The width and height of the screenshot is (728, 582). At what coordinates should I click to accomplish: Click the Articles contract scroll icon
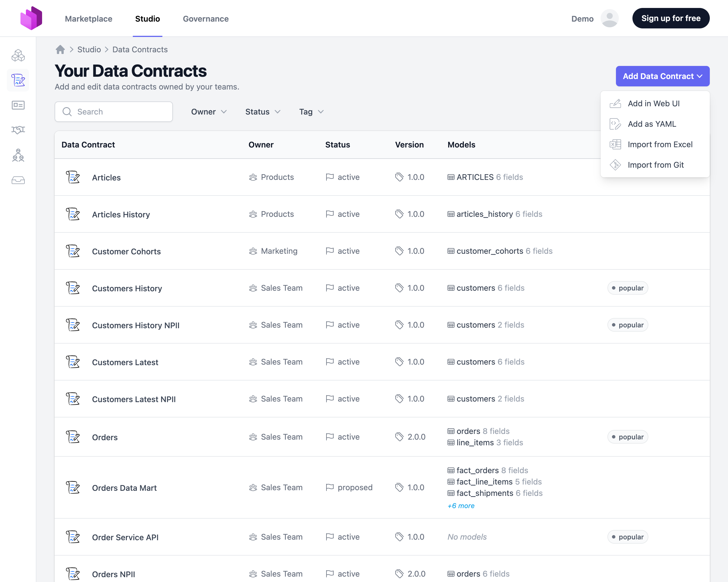pos(73,177)
